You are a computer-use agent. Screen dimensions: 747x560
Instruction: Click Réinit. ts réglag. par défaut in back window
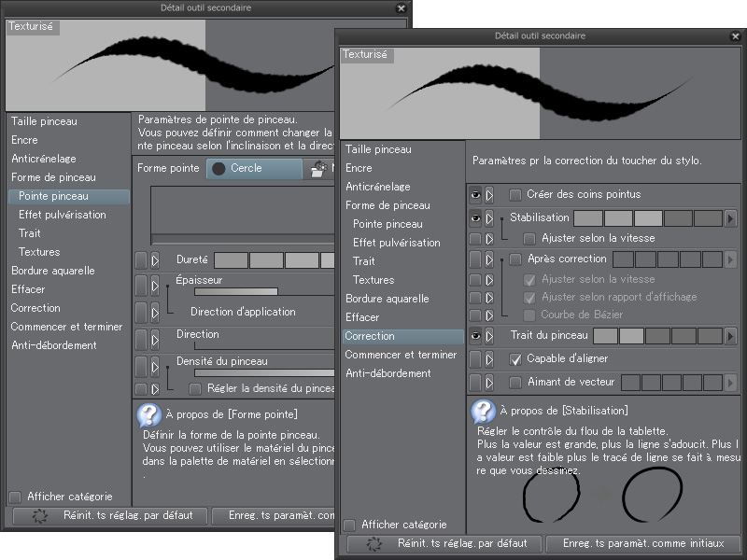click(109, 516)
